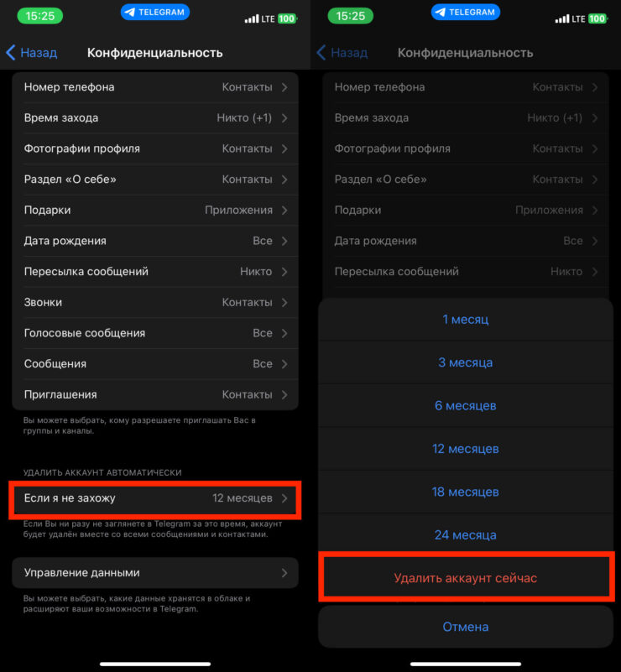Viewport: 621px width, 672px height.
Task: Select the 3 месяца option
Action: 466,363
